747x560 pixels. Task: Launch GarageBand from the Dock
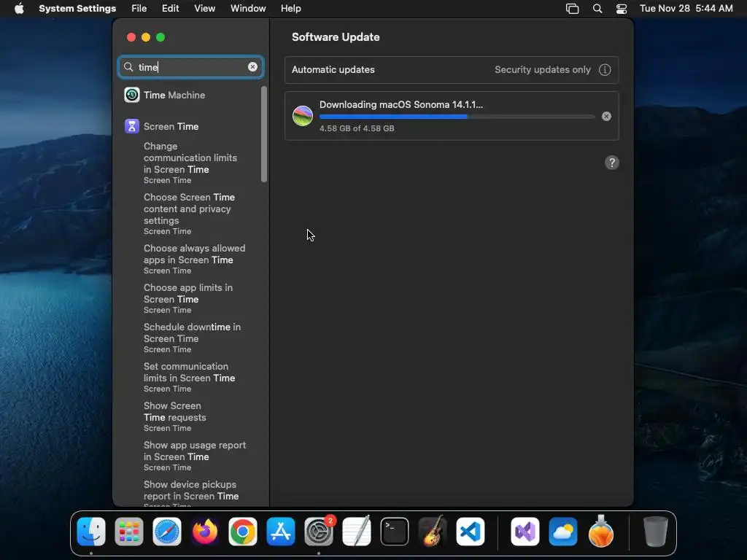tap(433, 532)
